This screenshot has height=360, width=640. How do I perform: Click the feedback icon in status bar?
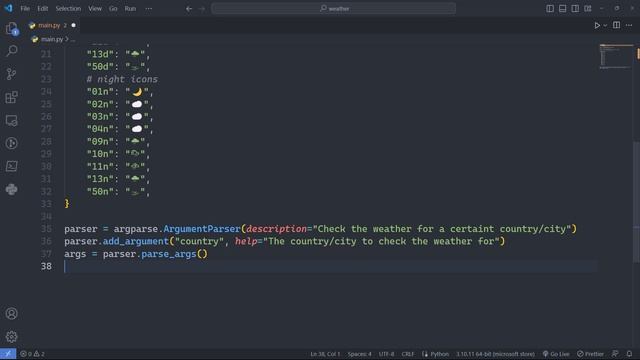click(x=615, y=354)
